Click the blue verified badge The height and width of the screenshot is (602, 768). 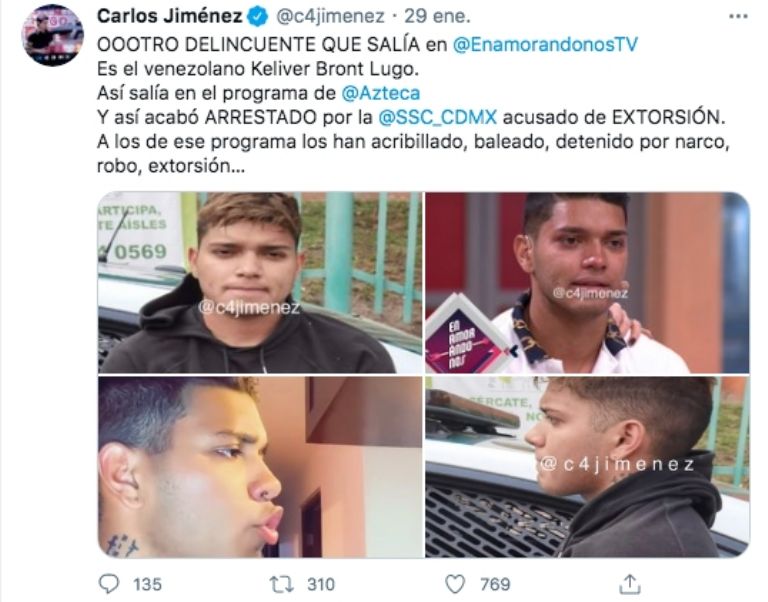coord(257,17)
